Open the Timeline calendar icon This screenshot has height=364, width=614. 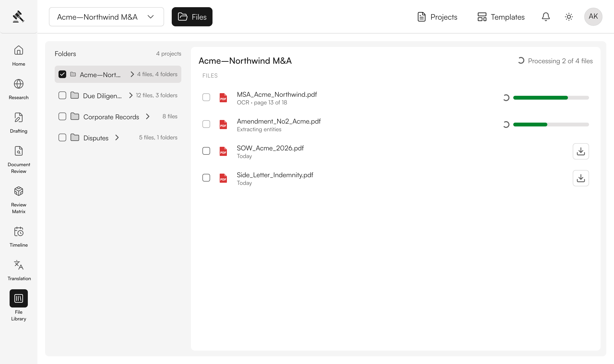click(19, 232)
